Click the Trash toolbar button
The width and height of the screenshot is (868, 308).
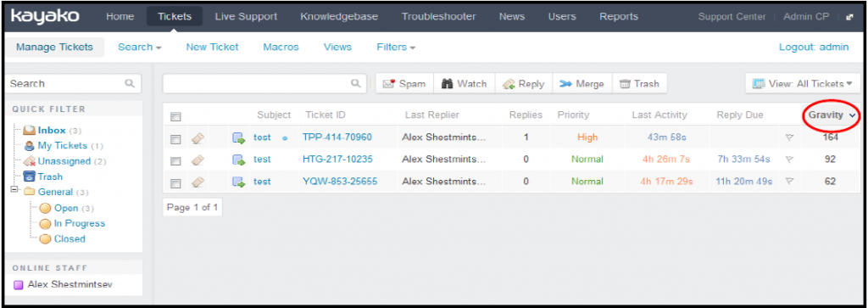639,84
